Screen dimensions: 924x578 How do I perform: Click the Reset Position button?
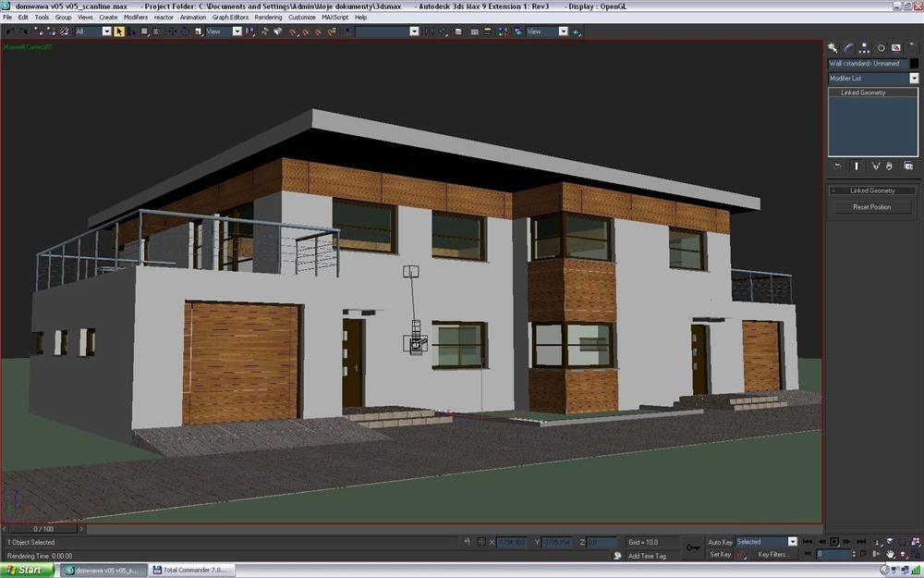872,207
